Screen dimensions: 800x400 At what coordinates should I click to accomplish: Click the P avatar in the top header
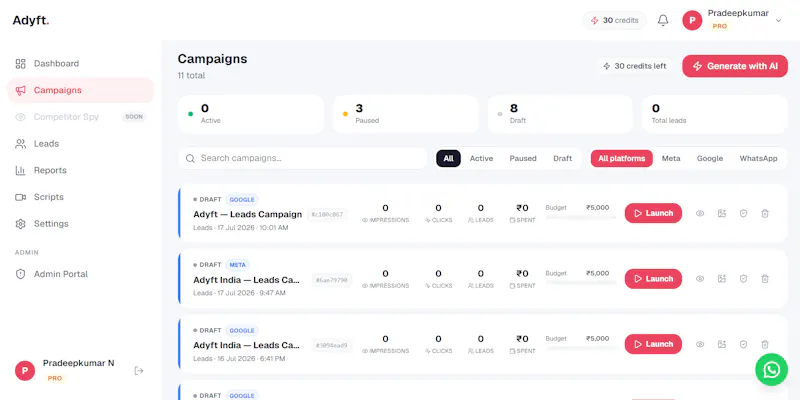pyautogui.click(x=692, y=20)
